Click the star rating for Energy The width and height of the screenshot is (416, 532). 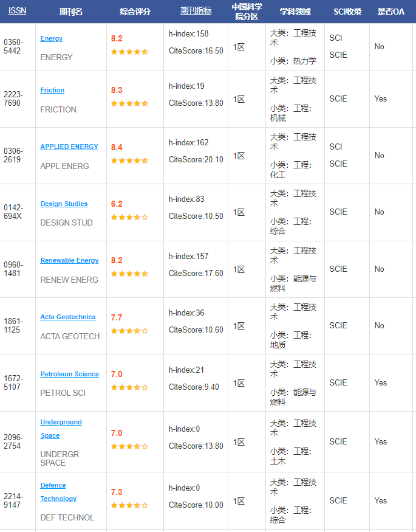click(x=130, y=52)
